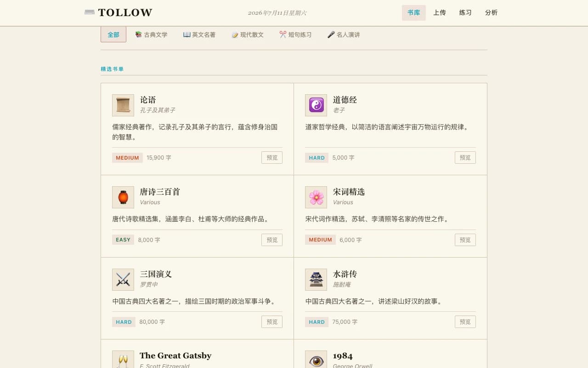Click the castle icon for 水浒传

[x=316, y=280]
